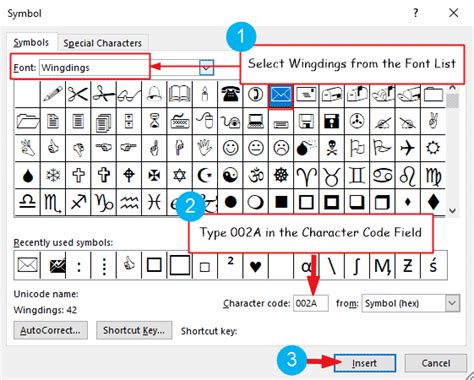Select the bomb symbol
474x380 pixels.
pos(306,148)
